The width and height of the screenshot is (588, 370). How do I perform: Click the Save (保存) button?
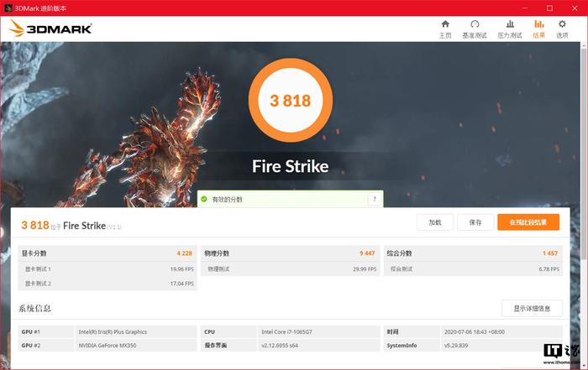(475, 222)
